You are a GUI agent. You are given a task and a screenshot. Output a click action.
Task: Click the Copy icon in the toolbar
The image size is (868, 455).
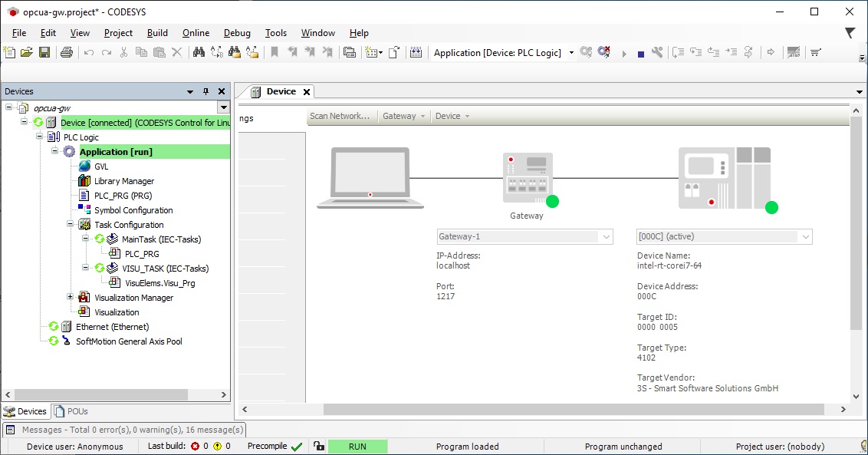(x=142, y=53)
